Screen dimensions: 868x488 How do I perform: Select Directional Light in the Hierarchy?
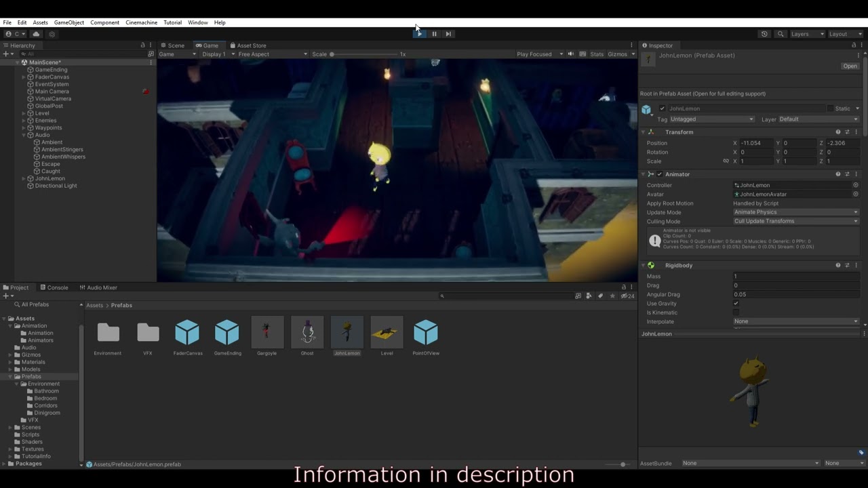[56, 186]
